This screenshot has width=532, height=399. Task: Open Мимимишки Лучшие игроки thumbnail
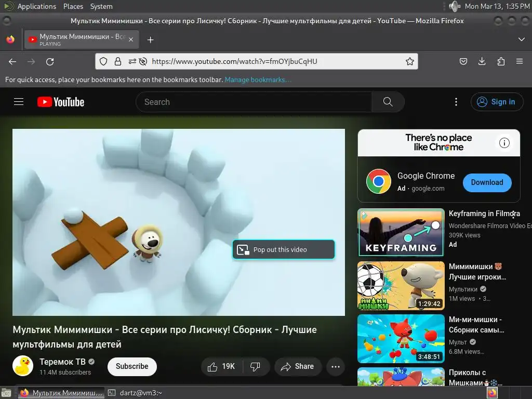pyautogui.click(x=401, y=286)
